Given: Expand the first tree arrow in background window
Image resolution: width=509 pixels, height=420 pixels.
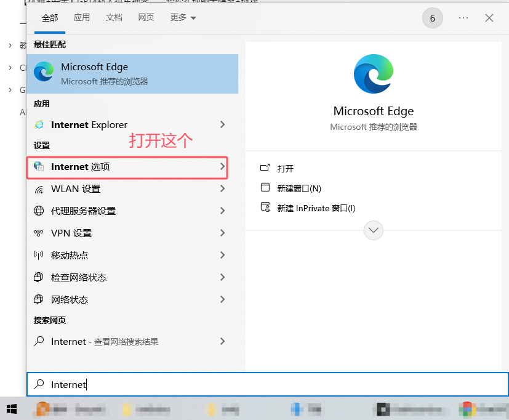Looking at the screenshot, I should click(10, 46).
